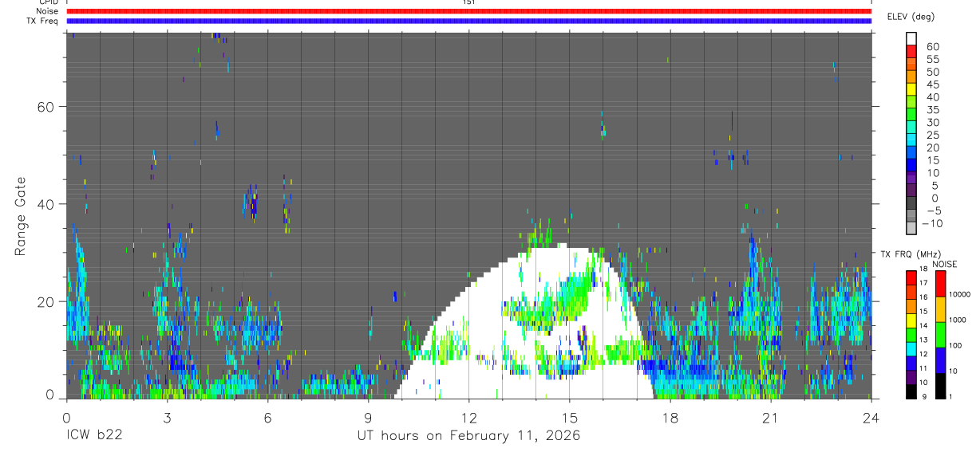Click the 'ICW b22' radar label
Image resolution: width=980 pixels, height=452 pixels.
click(94, 436)
